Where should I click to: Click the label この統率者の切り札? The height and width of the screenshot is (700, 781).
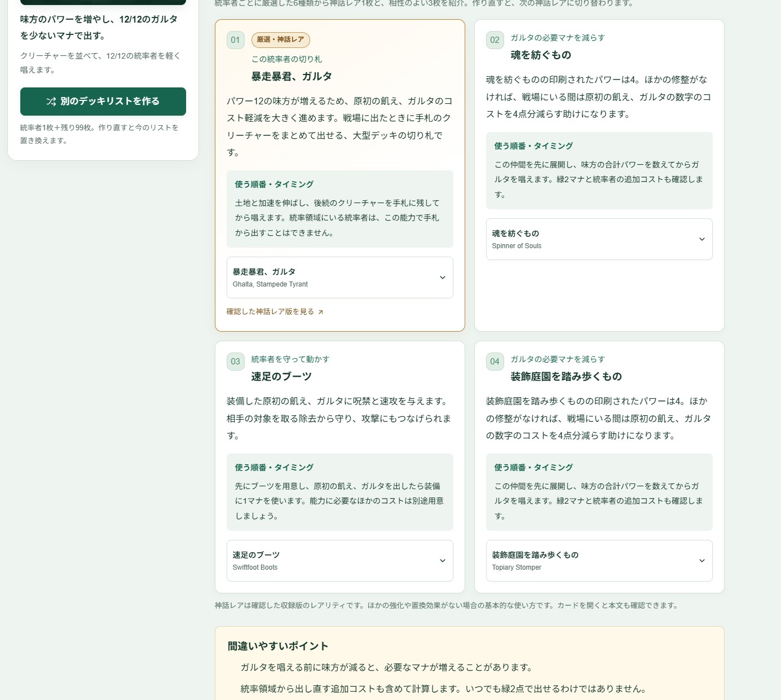286,59
